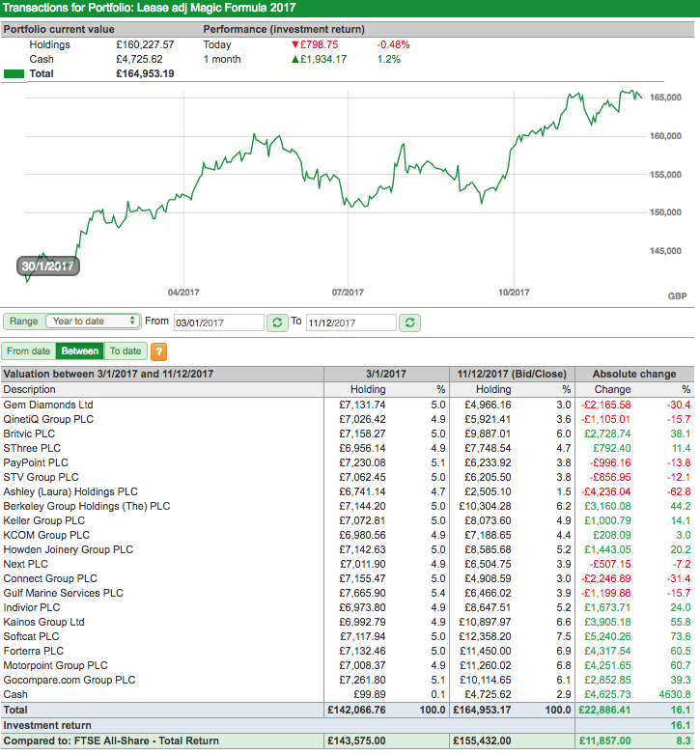Click portfolio Total £164,953.19
The width and height of the screenshot is (700, 755).
tap(145, 73)
